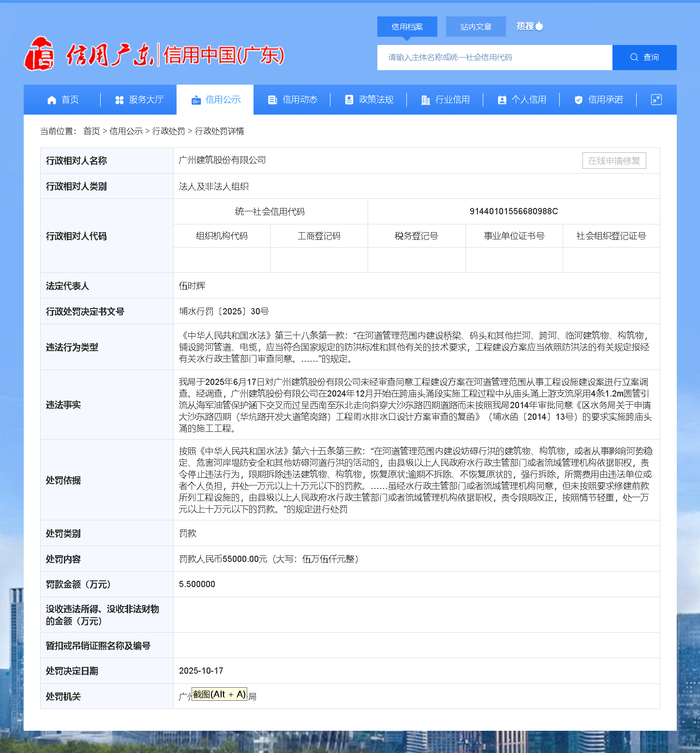Viewport: 700px width, 753px height.
Task: Click the 处罚类别 row label
Action: [x=63, y=533]
